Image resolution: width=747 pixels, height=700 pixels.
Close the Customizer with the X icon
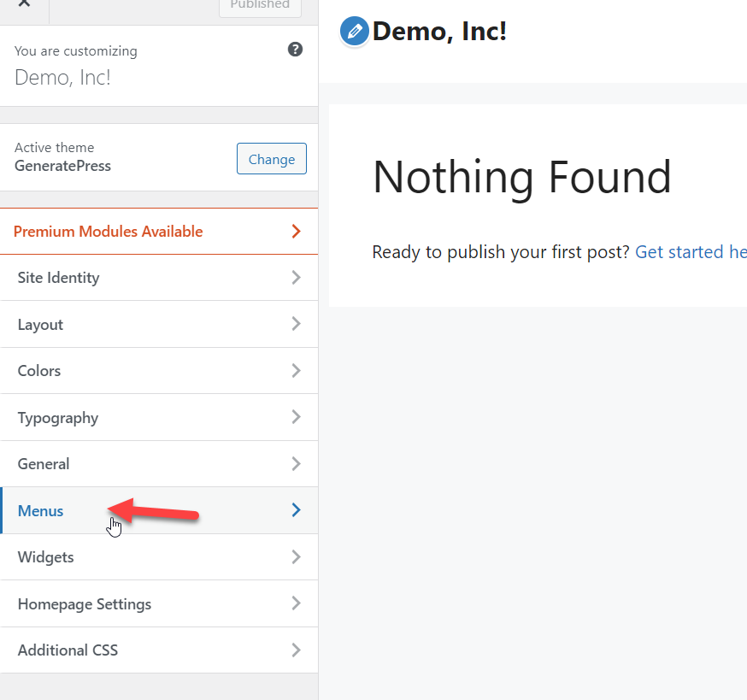(x=24, y=3)
